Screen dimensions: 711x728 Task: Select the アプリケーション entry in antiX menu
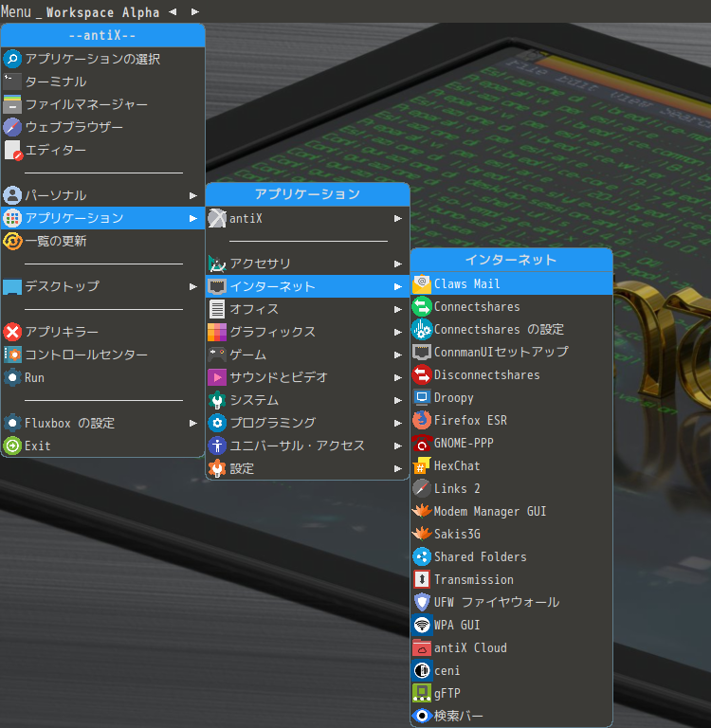pyautogui.click(x=102, y=218)
